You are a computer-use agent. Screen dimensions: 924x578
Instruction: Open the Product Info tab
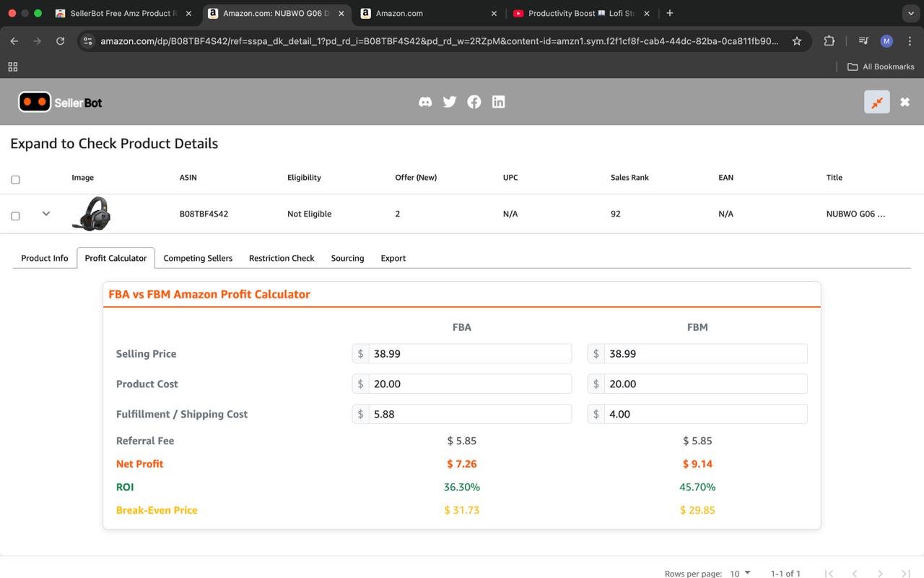(x=45, y=258)
